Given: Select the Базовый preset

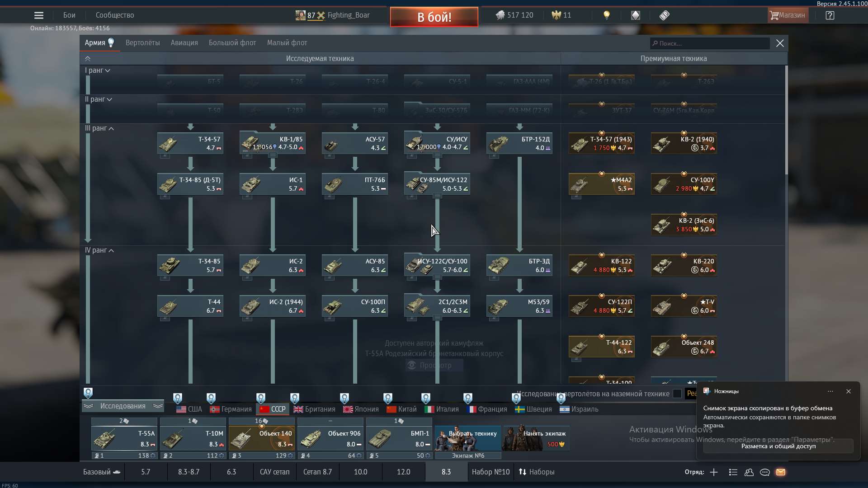Looking at the screenshot, I should click(x=102, y=472).
